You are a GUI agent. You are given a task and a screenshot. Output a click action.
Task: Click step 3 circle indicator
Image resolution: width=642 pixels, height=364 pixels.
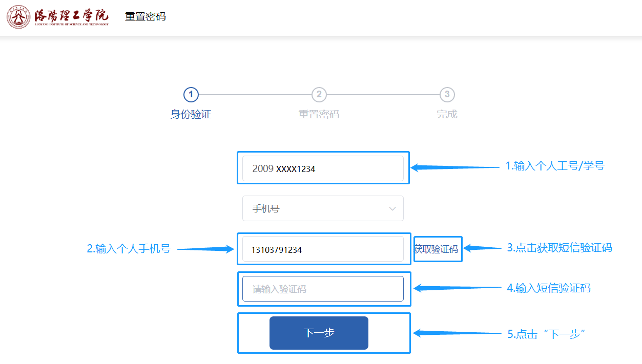click(447, 95)
